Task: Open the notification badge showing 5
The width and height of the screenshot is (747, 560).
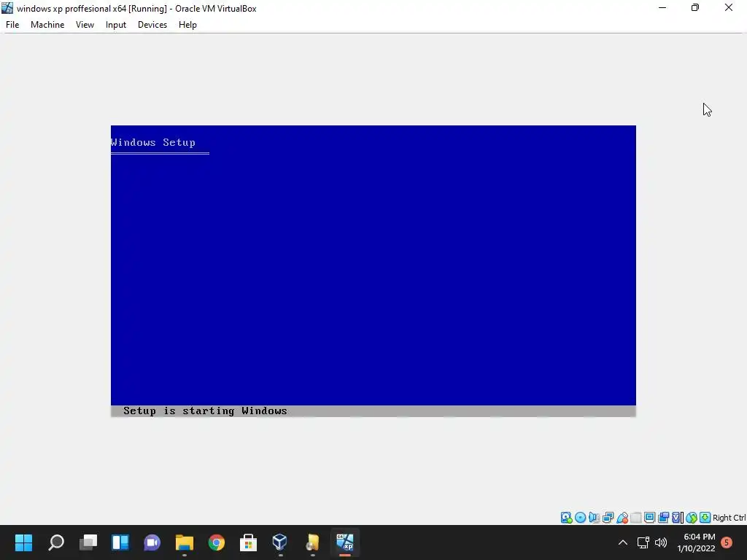Action: [727, 542]
